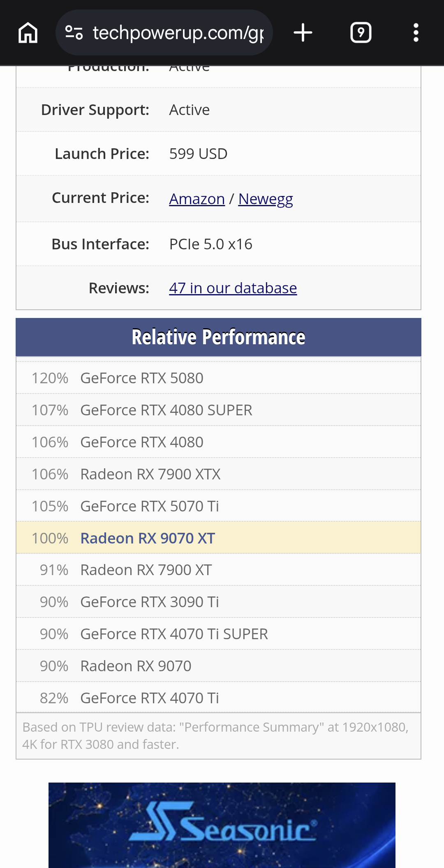Image resolution: width=444 pixels, height=868 pixels.
Task: Select GeForce RTX 5070 Ti entry
Action: point(218,506)
